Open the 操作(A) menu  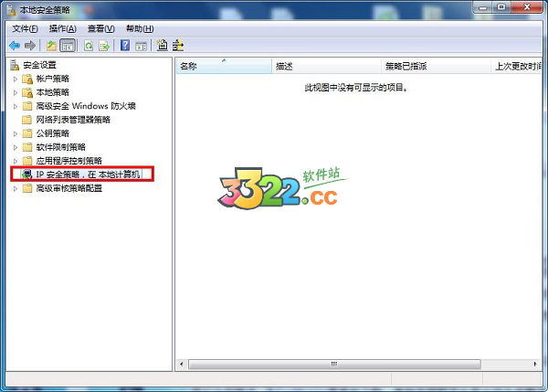coord(63,28)
